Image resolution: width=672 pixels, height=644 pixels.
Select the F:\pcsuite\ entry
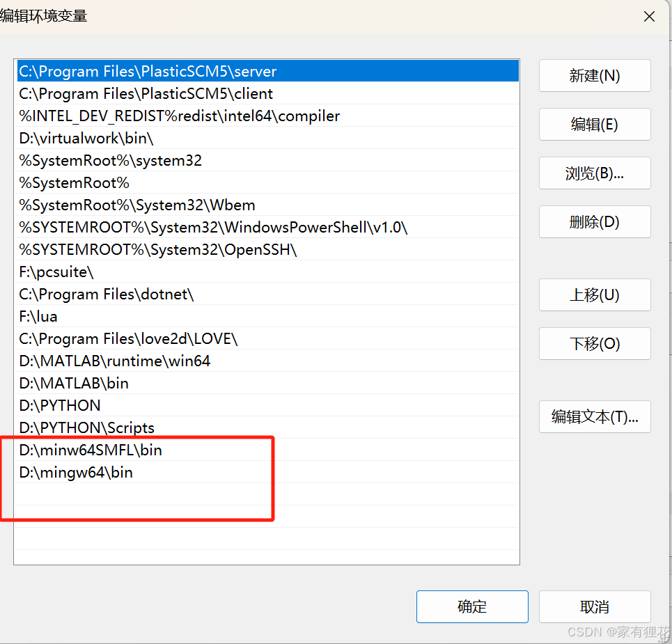[x=267, y=272]
